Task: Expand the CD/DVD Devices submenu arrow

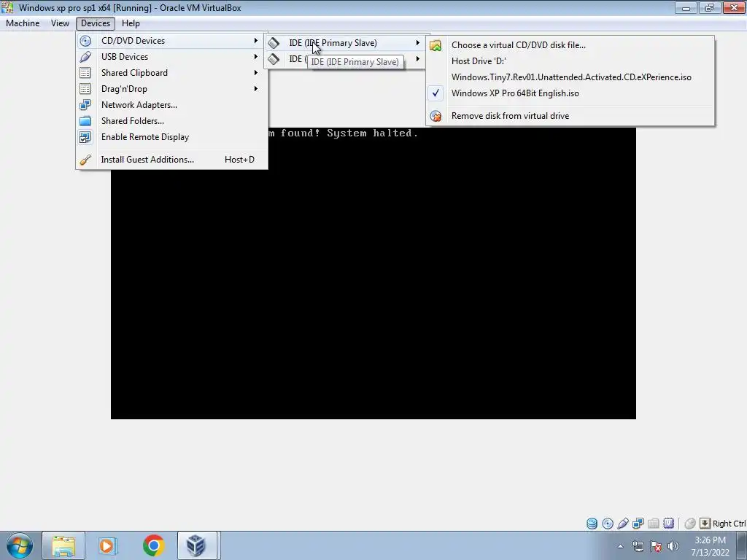Action: [256, 41]
